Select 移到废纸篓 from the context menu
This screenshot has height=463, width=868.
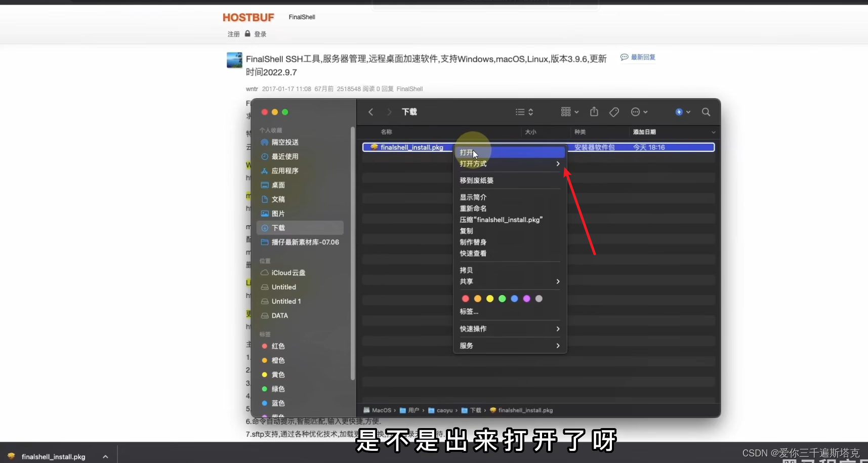[x=477, y=180]
